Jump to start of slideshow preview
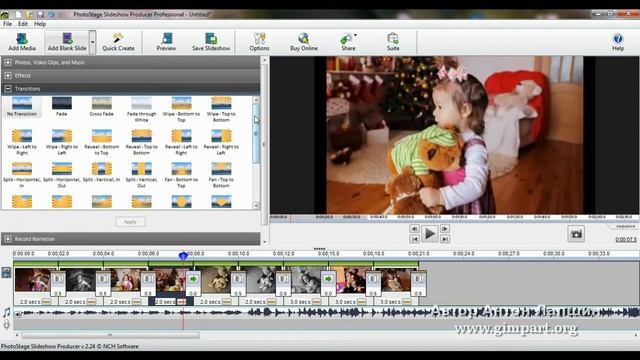The height and width of the screenshot is (360, 640). [x=414, y=239]
